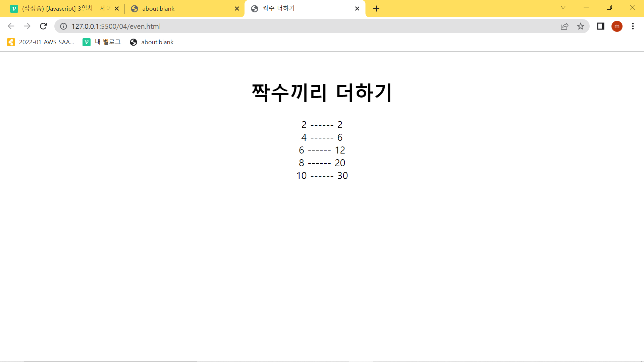Click the browser back arrow

(11, 26)
